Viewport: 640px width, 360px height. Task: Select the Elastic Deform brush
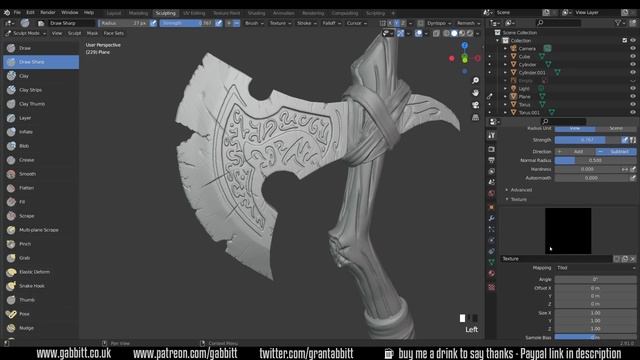41,272
